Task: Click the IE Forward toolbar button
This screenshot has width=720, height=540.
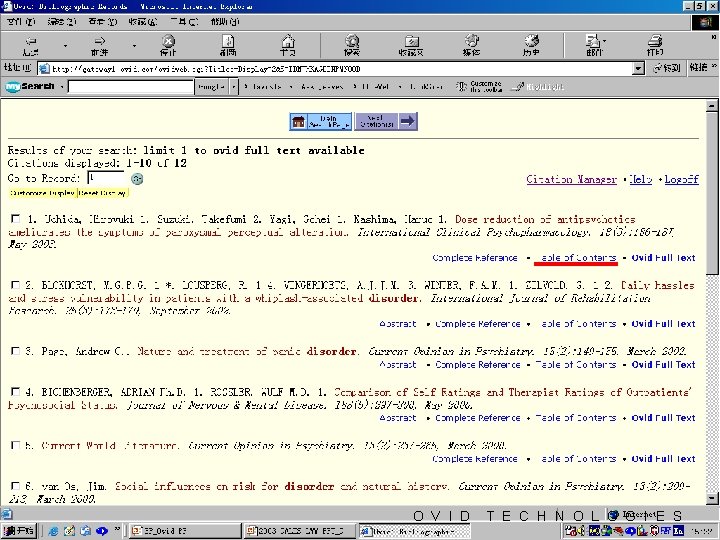Action: (x=99, y=45)
